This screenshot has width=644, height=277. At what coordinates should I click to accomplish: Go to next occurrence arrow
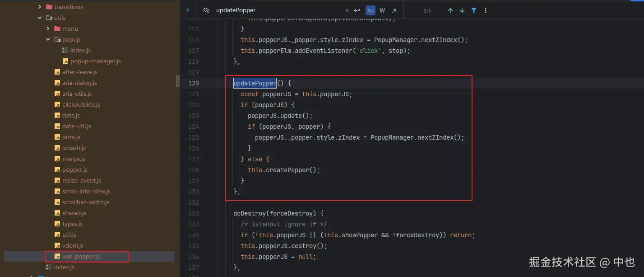click(x=462, y=10)
